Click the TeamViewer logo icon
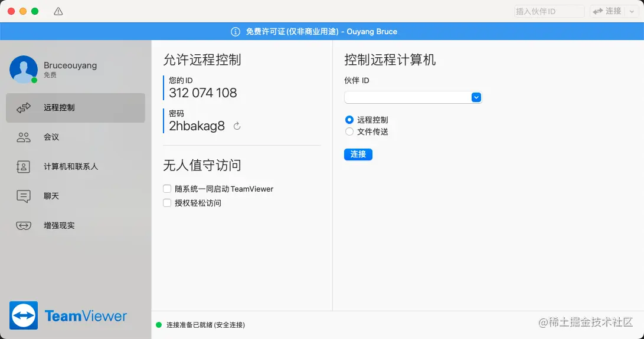Viewport: 644px width, 339px height. (24, 315)
